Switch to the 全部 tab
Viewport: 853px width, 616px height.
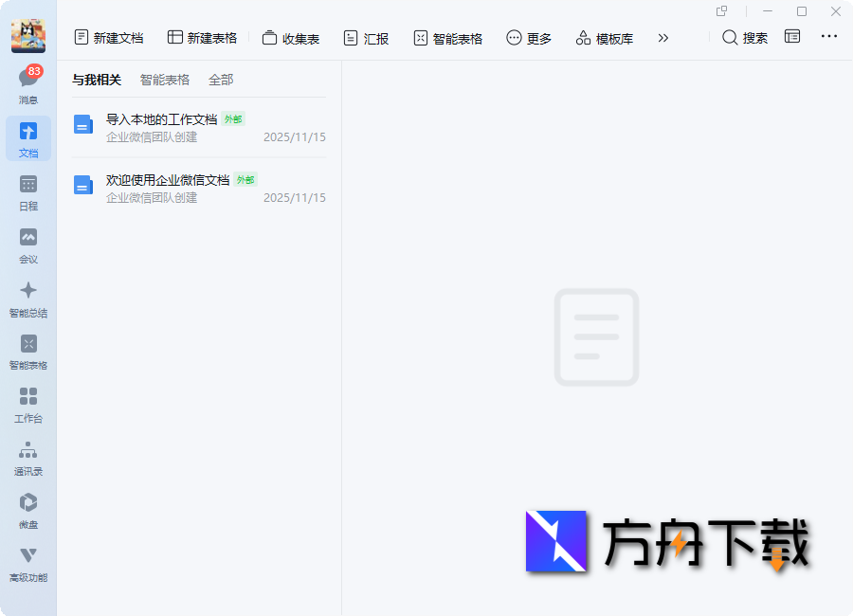click(x=221, y=80)
